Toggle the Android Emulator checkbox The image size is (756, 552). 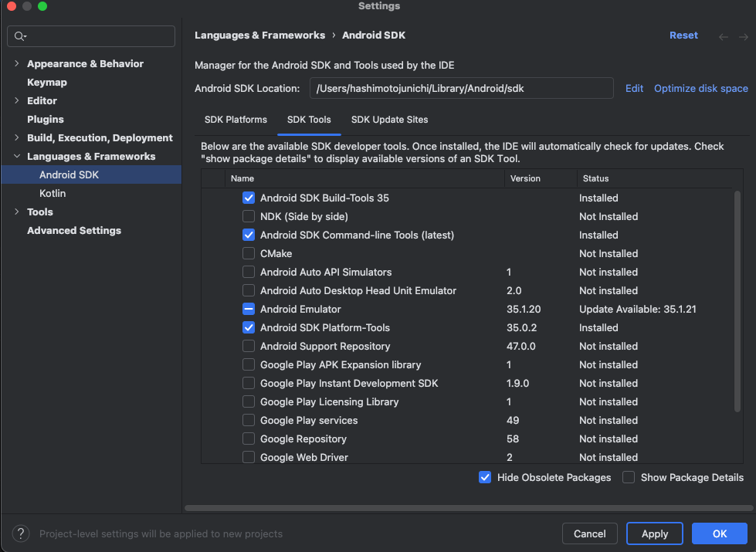(249, 309)
